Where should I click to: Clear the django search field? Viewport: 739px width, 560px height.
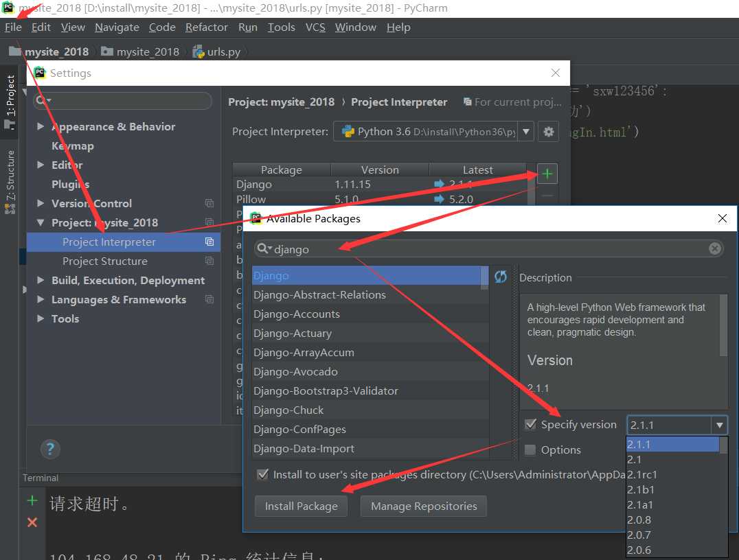[x=714, y=248]
